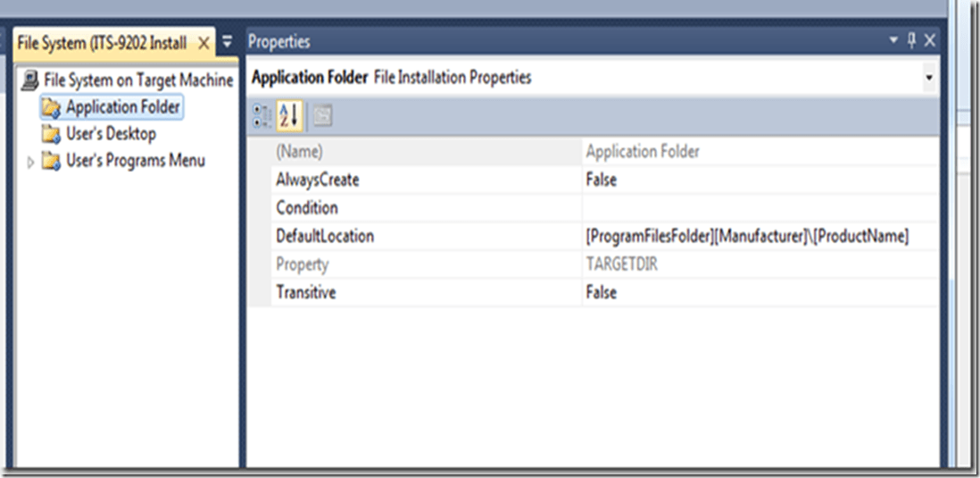Click the Categorized view icon in Properties toolbar
The width and height of the screenshot is (980, 478).
point(262,115)
